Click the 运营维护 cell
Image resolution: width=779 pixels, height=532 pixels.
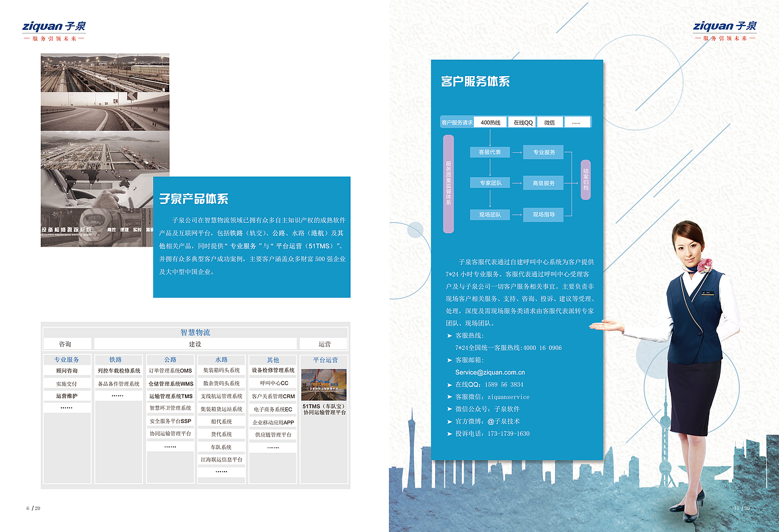(67, 396)
